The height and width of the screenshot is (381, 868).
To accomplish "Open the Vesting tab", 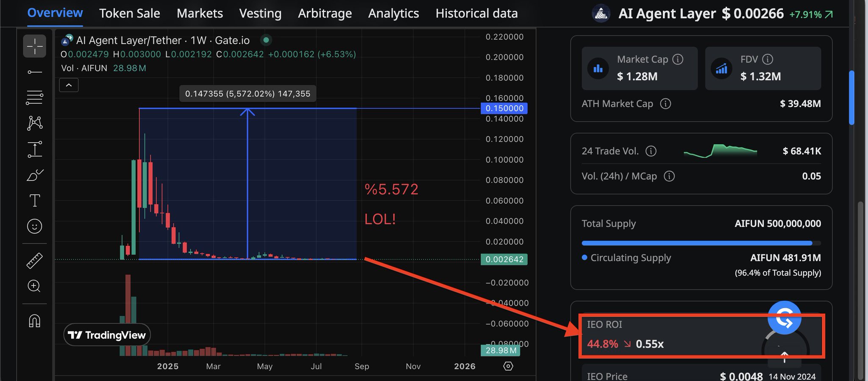I will pyautogui.click(x=260, y=14).
